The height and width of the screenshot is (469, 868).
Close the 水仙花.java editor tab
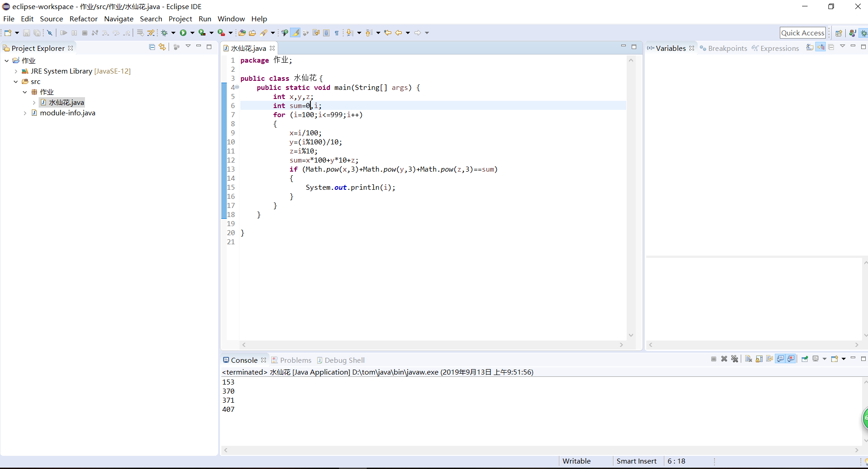point(272,48)
